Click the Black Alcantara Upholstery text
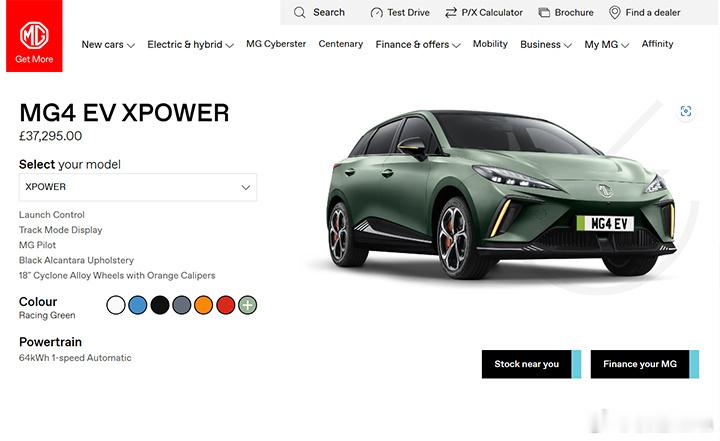The height and width of the screenshot is (441, 720). [x=76, y=260]
